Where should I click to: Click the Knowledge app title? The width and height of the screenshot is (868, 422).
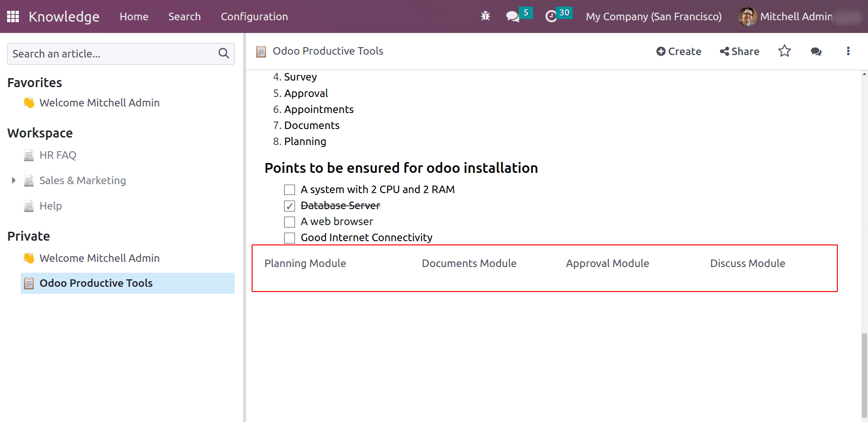[x=64, y=16]
